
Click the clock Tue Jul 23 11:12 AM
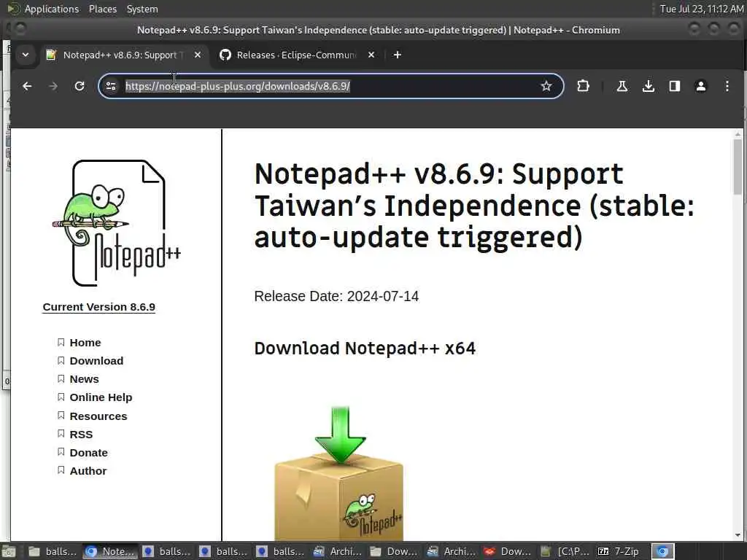(x=701, y=9)
